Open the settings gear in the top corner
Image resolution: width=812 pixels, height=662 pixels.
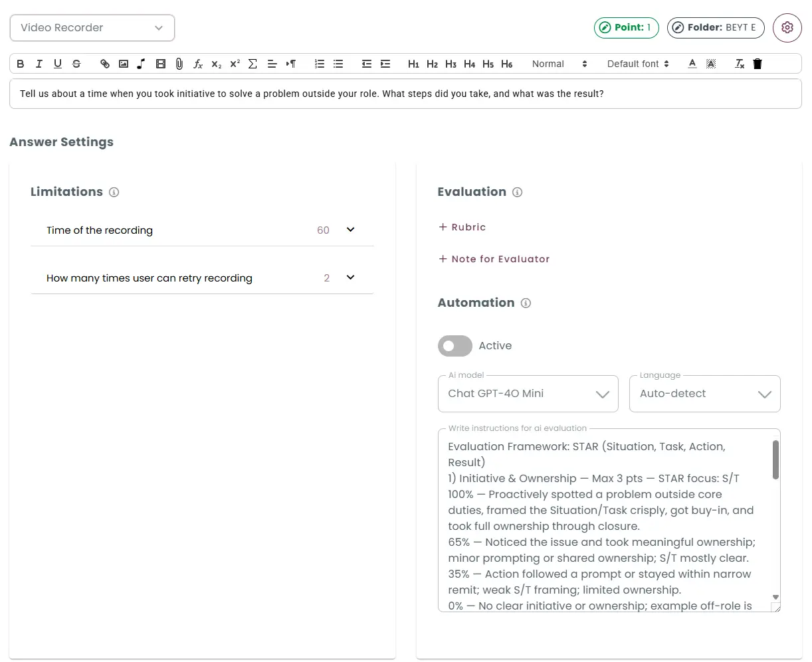(787, 28)
